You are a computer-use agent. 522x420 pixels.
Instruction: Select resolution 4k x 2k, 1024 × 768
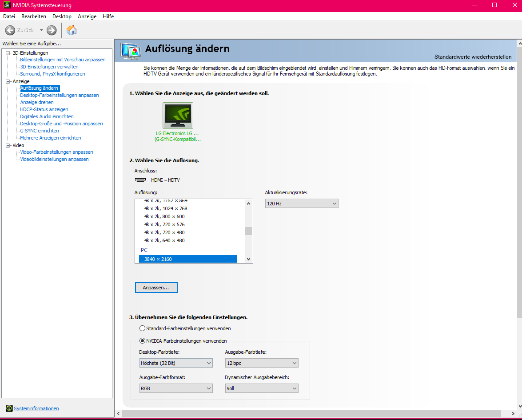[x=165, y=208]
